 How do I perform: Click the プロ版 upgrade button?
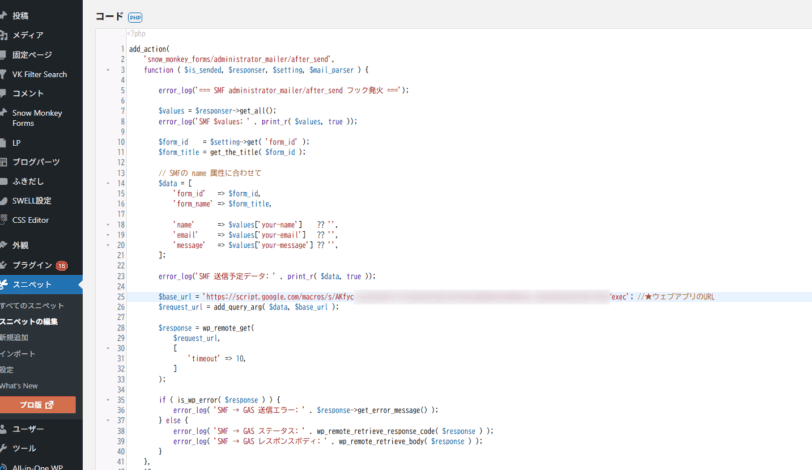click(x=37, y=405)
